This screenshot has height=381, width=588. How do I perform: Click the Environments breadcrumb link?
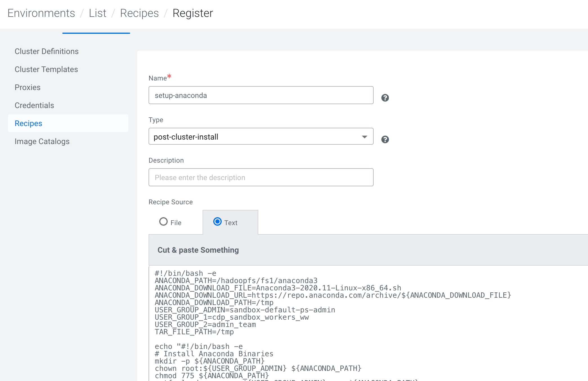(x=41, y=13)
